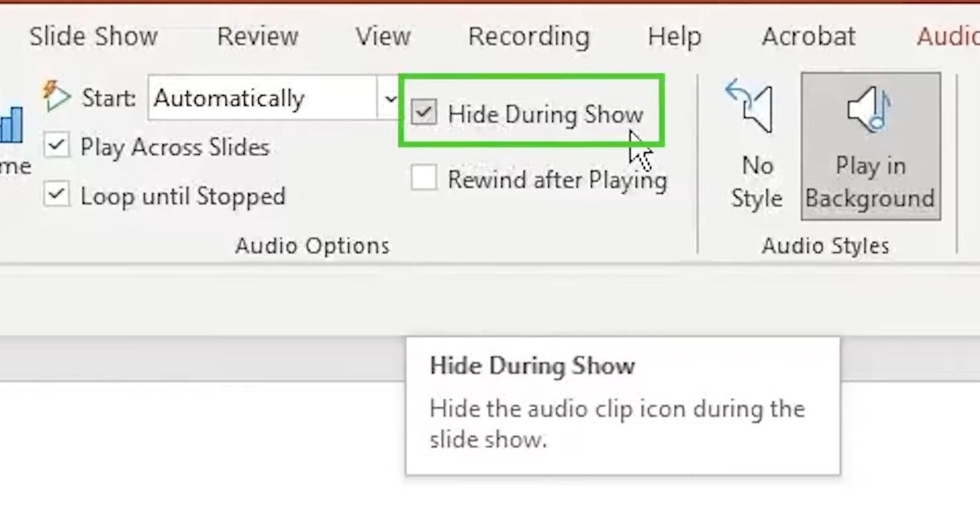Open the Slide Show tab
Viewport: 980px width, 518px height.
[x=93, y=36]
